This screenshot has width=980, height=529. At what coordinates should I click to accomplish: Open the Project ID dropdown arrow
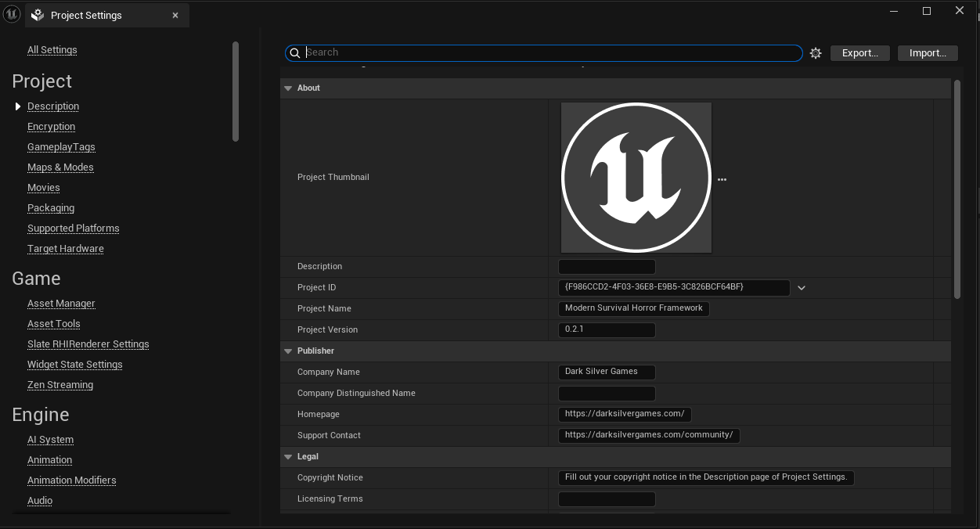[x=801, y=288]
